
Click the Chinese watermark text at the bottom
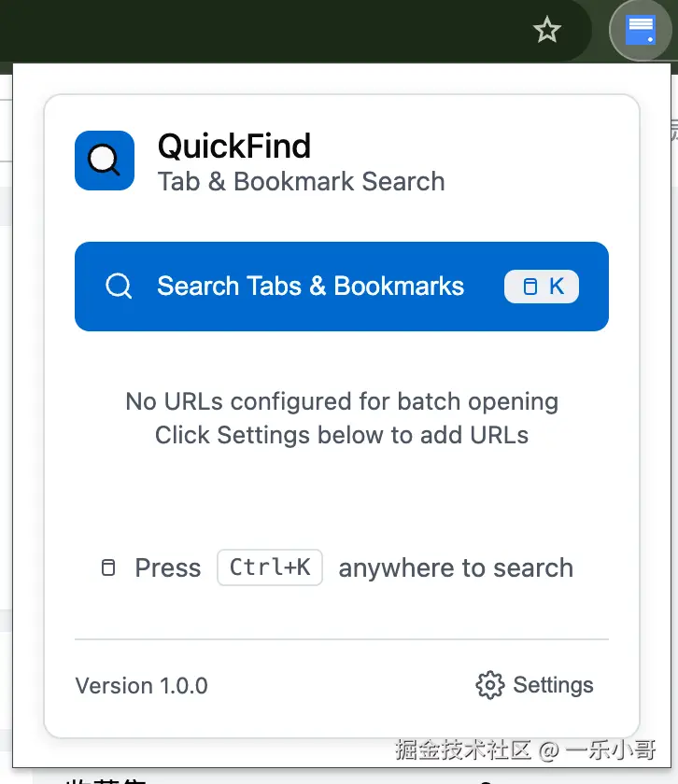tap(525, 749)
